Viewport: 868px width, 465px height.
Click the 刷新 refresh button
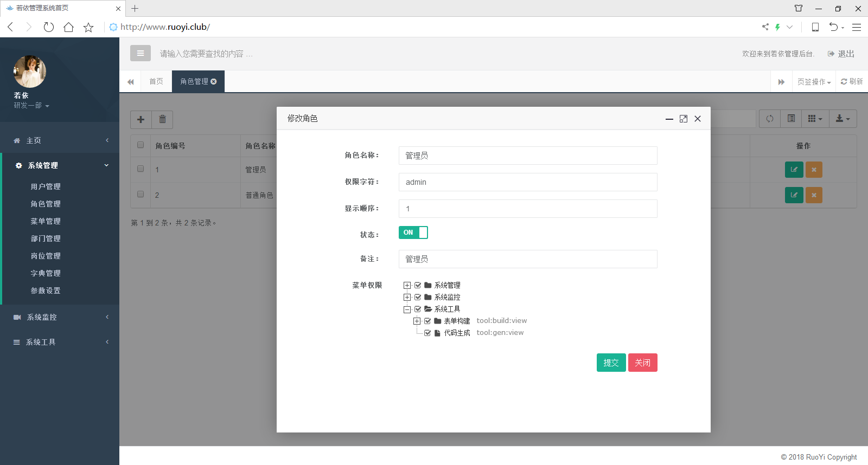(852, 82)
